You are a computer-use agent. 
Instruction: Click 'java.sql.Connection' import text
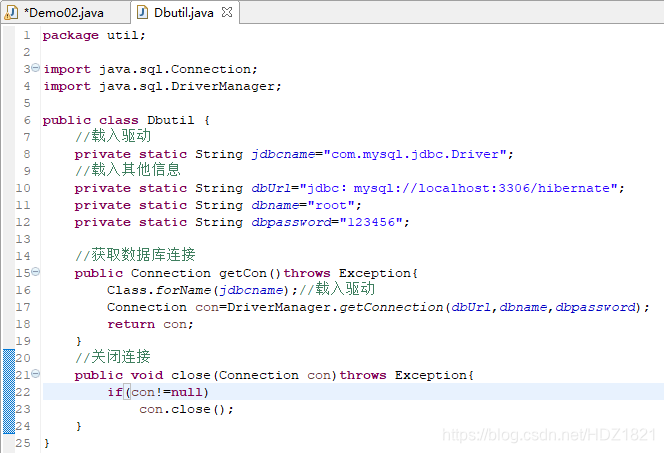(x=175, y=69)
